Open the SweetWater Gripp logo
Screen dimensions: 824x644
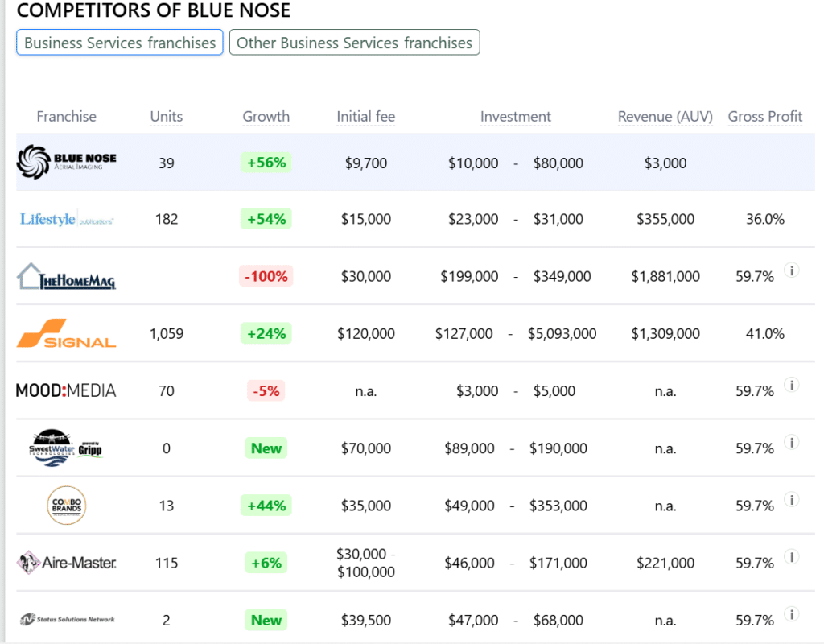66,448
